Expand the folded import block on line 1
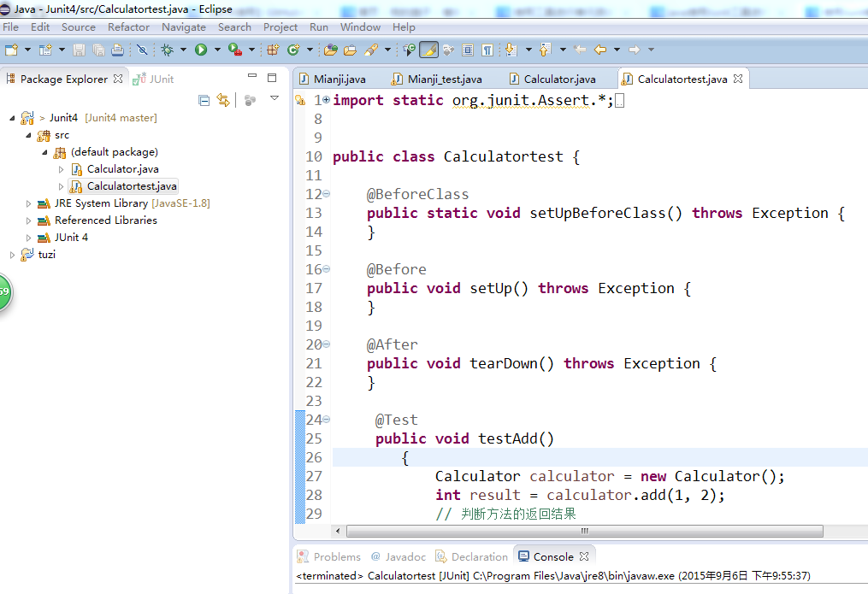The width and height of the screenshot is (868, 594). (x=326, y=99)
